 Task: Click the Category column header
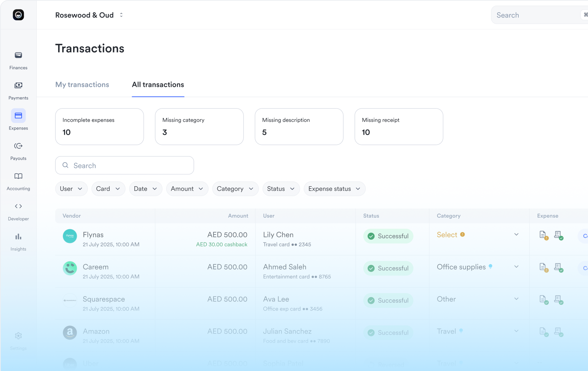(449, 216)
